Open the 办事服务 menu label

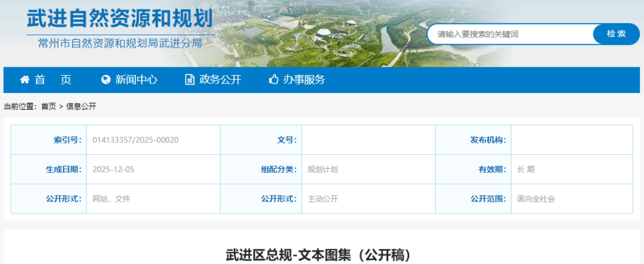pyautogui.click(x=304, y=80)
